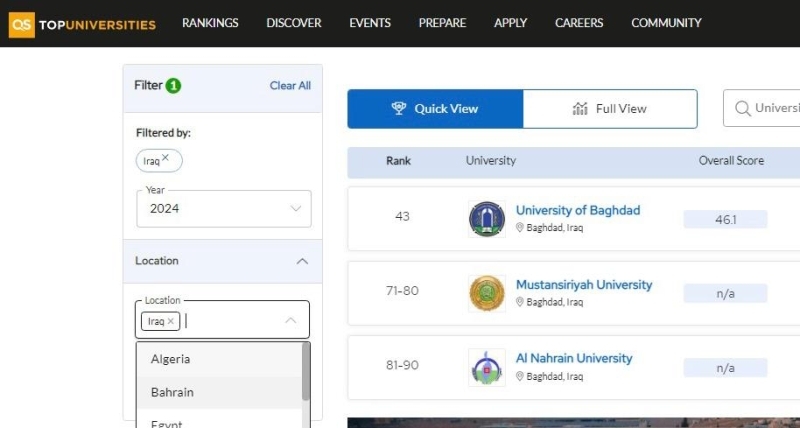Click 'Baghdad, Iraq' under University of Baghdad

click(x=555, y=228)
